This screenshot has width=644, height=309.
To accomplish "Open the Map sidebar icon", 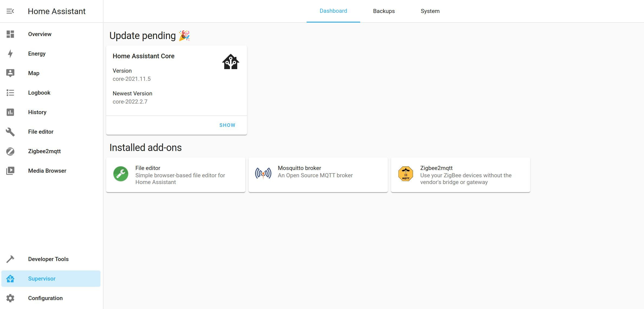I will coord(10,73).
